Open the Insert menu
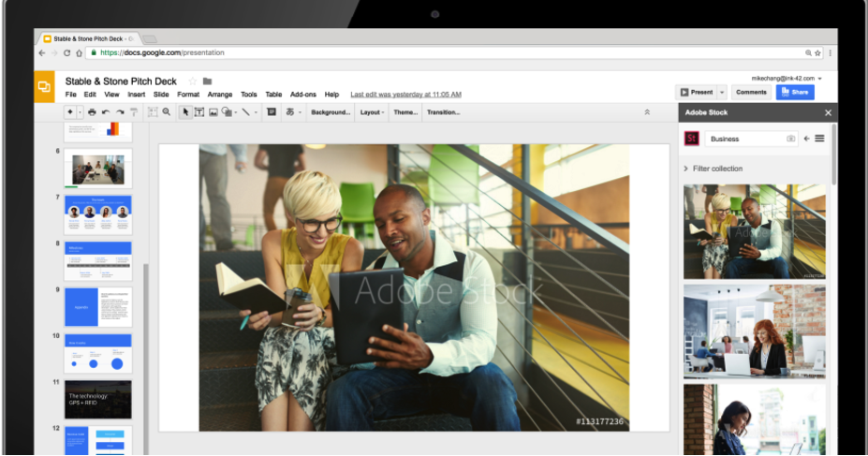This screenshot has width=868, height=456. 136,95
